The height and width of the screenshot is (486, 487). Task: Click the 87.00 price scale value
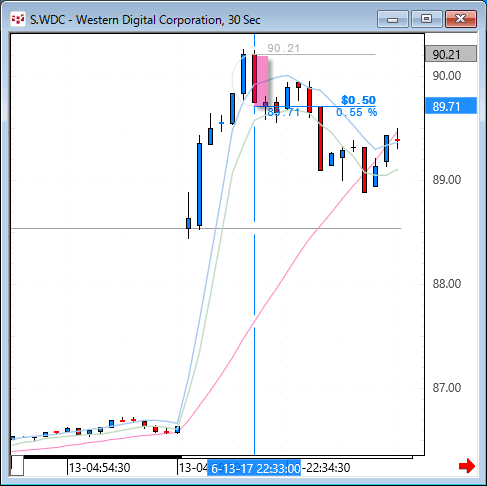click(x=447, y=388)
